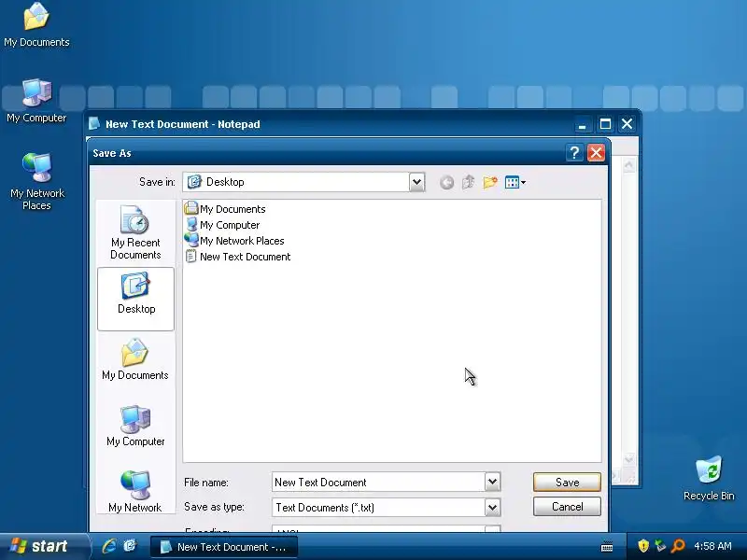Screen dimensions: 747x560
Task: Click the keyboard icon on taskbar
Action: pos(607,547)
